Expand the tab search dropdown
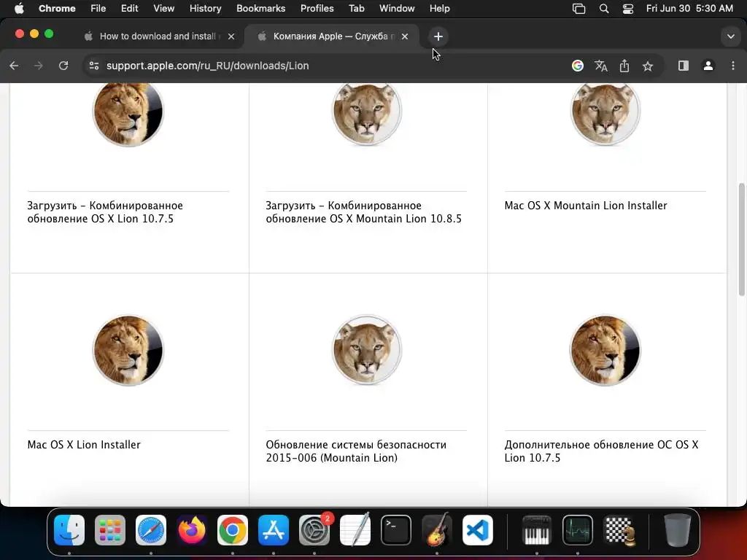This screenshot has width=747, height=560. point(730,36)
